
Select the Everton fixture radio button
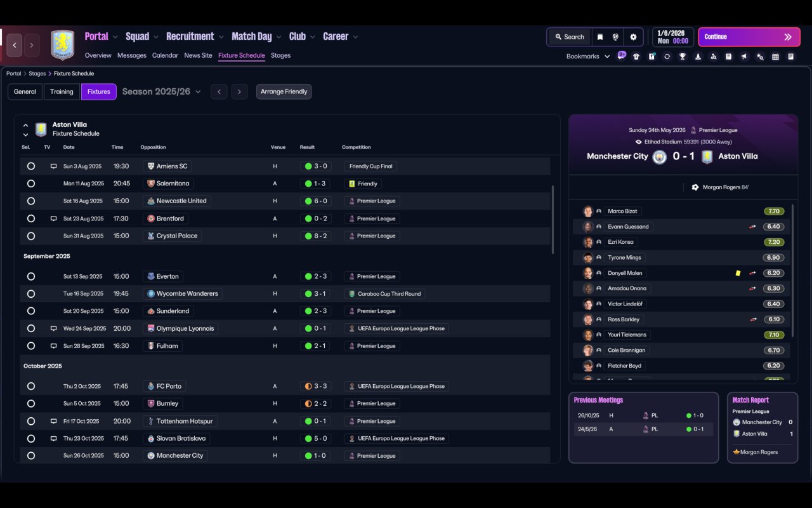tap(31, 276)
